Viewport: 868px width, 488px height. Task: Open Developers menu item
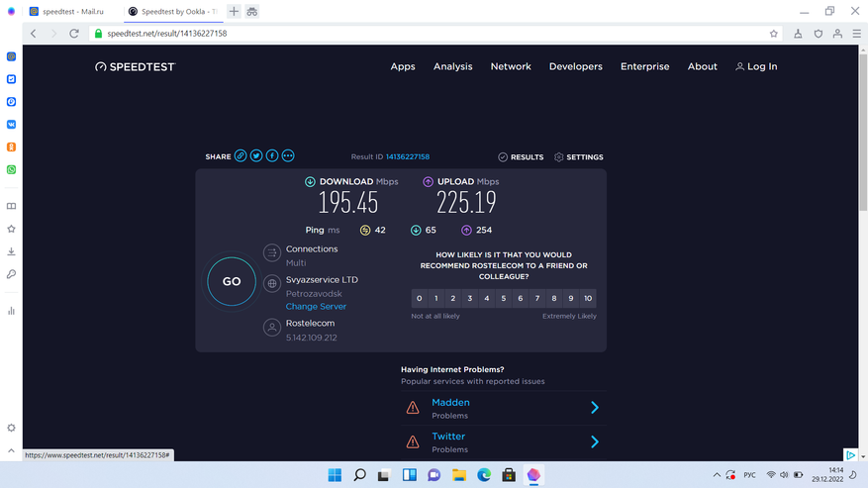[x=576, y=66]
